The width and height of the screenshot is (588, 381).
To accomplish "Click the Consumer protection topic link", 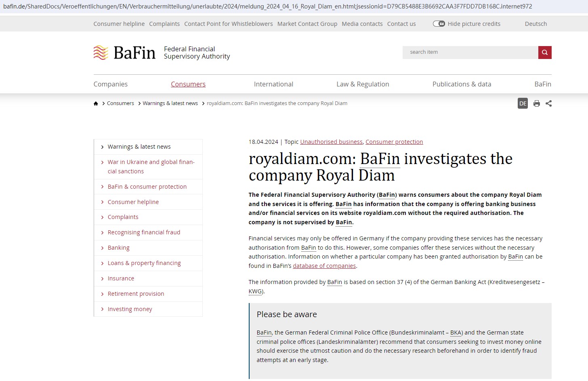I will coord(394,142).
